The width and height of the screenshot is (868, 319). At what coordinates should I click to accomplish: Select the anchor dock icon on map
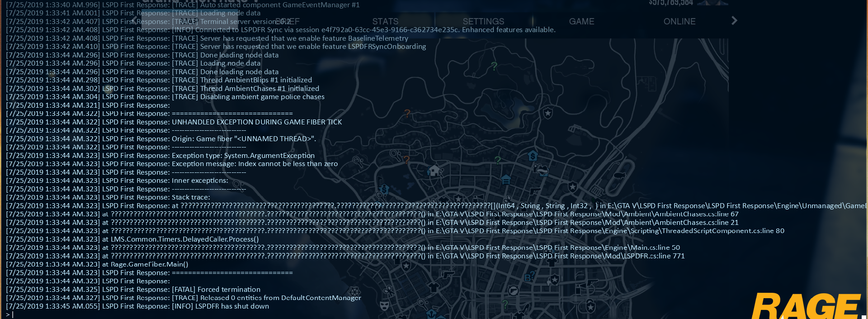point(431,313)
